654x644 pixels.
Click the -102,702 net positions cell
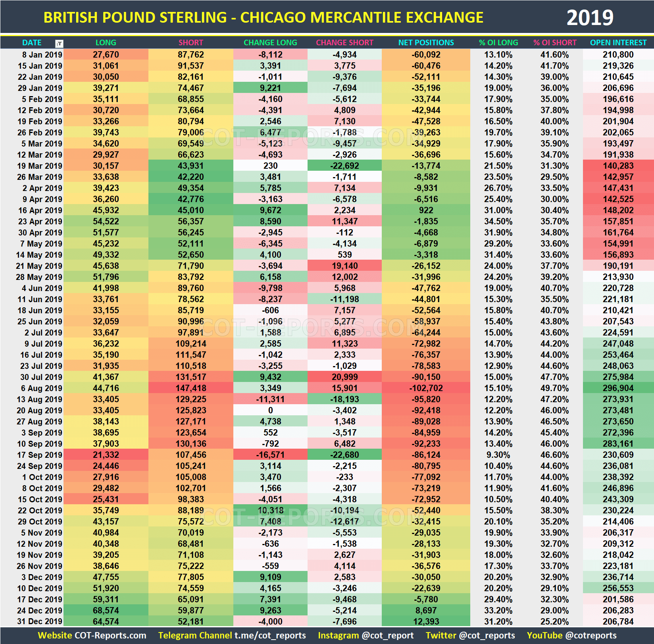[x=425, y=388]
